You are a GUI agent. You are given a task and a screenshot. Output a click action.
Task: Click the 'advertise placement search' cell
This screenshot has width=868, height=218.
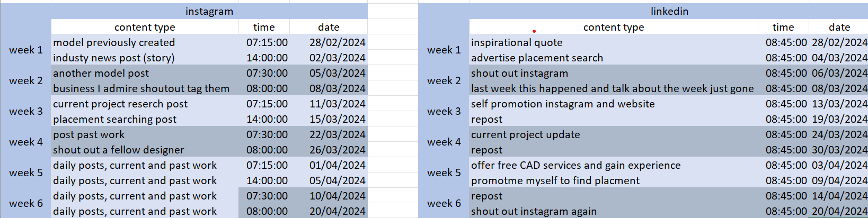[x=614, y=58]
